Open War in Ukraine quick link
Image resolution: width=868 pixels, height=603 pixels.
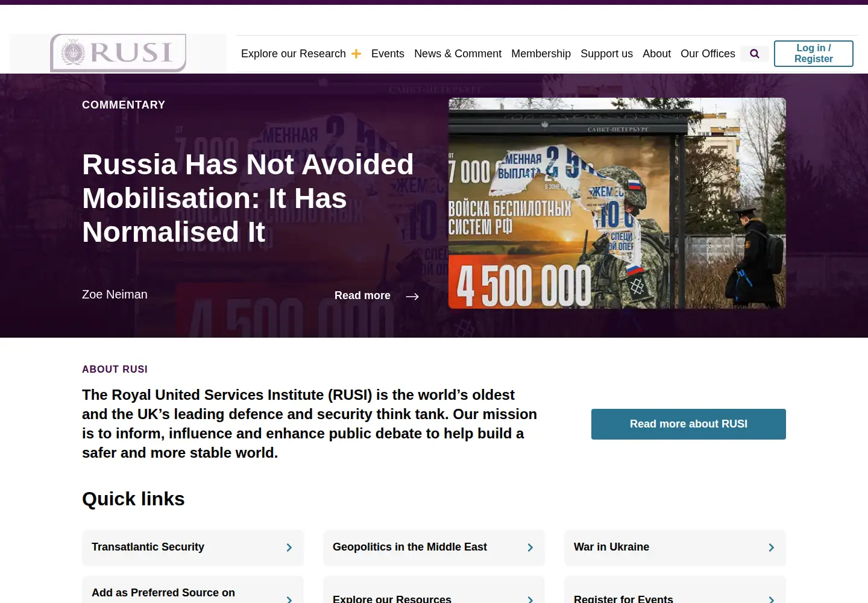[x=675, y=548]
